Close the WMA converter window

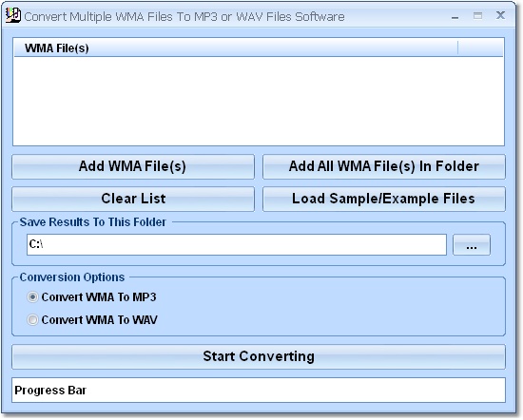click(500, 15)
